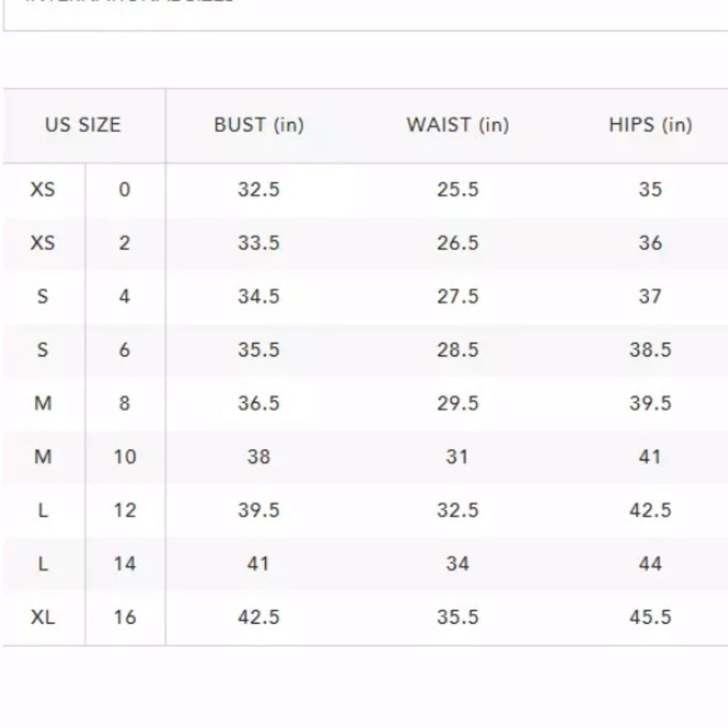This screenshot has width=728, height=728.
Task: Select hips value 45.5
Action: (650, 617)
